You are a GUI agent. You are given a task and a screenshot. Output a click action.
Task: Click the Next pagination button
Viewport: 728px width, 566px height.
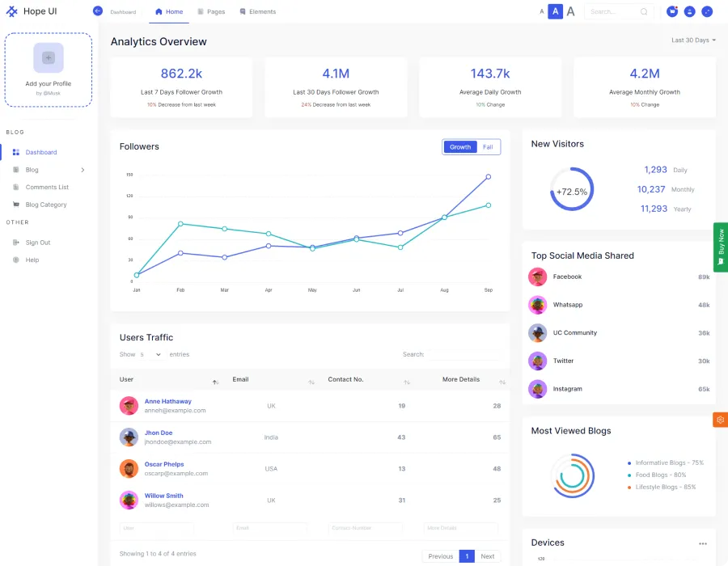[x=487, y=556]
